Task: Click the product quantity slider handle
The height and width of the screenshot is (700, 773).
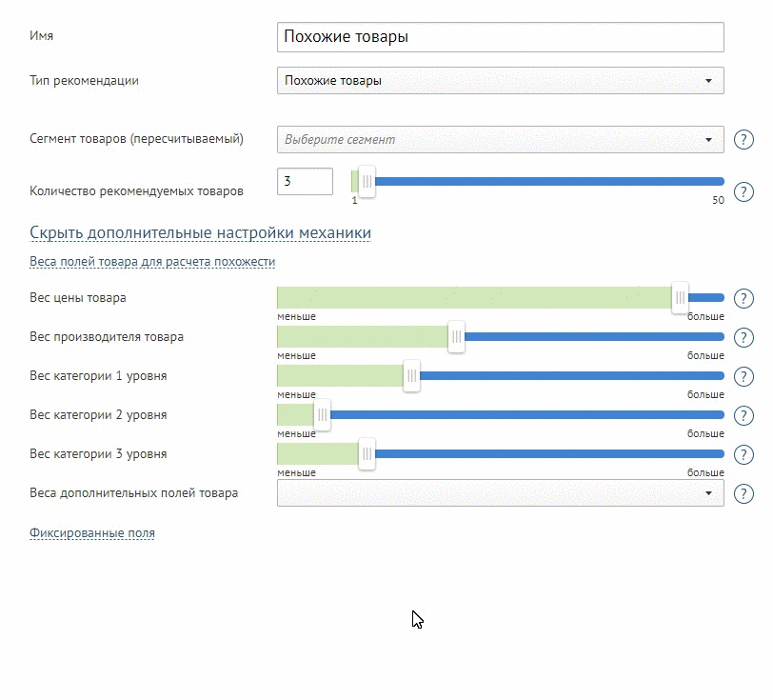Action: point(367,182)
